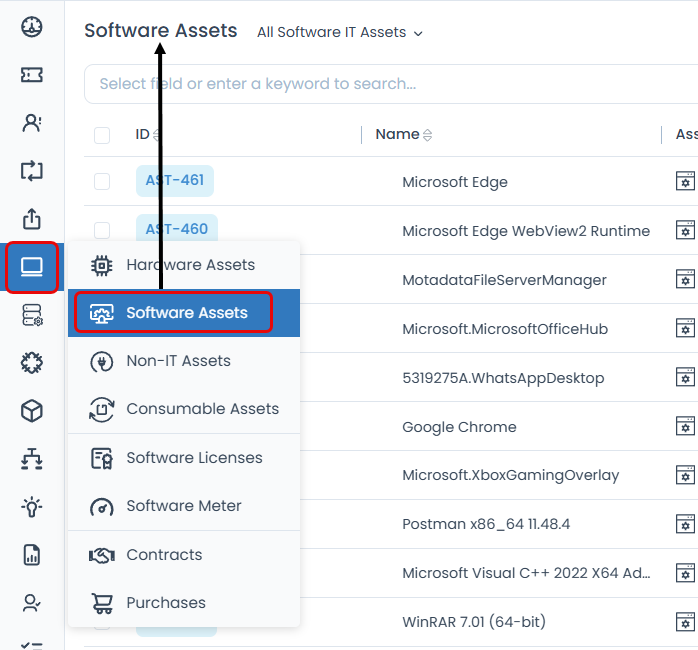Click asset type icon for Microsoft.XboxGamingOverlay
The width and height of the screenshot is (698, 650).
(685, 475)
